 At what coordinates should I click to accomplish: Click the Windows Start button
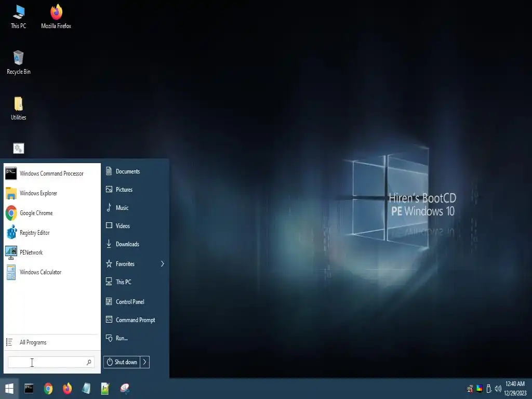tap(9, 389)
